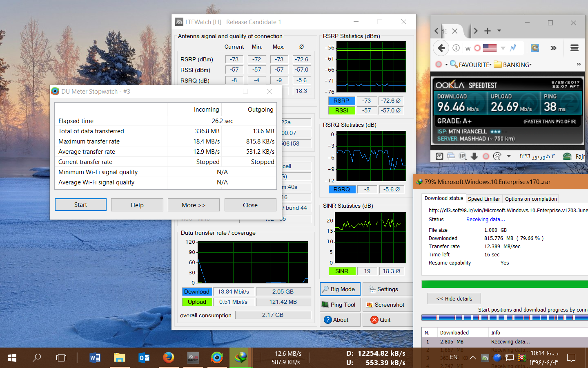Click the download arrow icon in Firefox status bar
Image resolution: width=588 pixels, height=368 pixels.
click(474, 156)
